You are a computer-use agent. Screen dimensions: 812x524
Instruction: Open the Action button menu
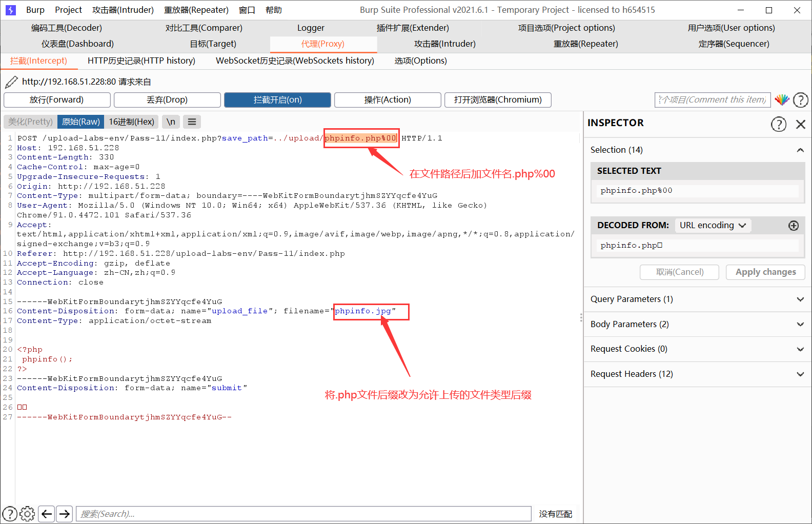388,99
